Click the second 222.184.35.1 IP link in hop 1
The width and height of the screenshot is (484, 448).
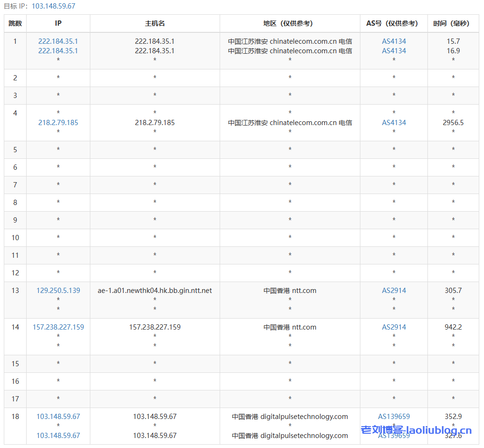pyautogui.click(x=58, y=51)
